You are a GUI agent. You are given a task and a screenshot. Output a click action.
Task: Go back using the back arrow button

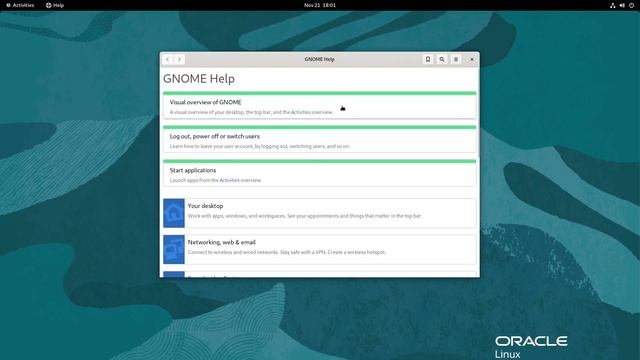(168, 59)
